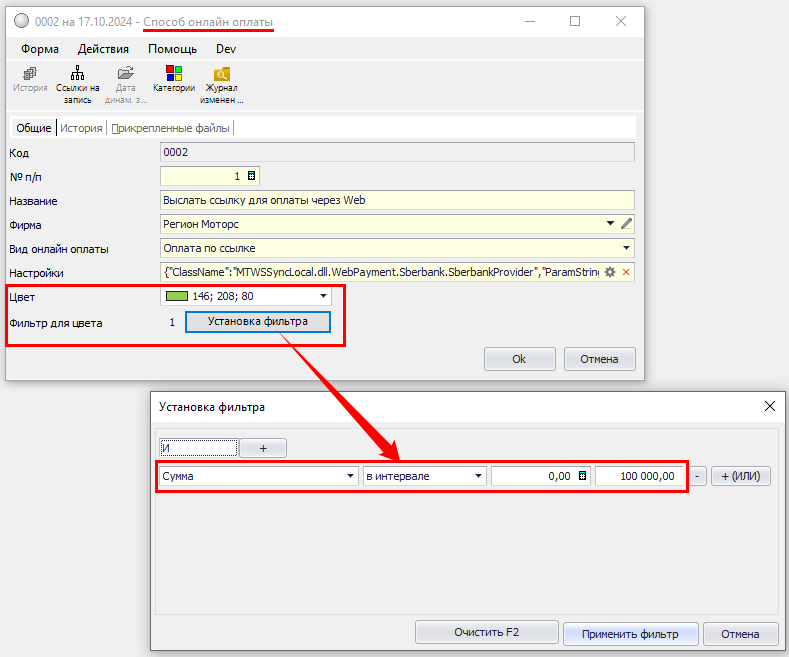Open the Действия menu
The height and width of the screenshot is (657, 789).
(x=103, y=48)
